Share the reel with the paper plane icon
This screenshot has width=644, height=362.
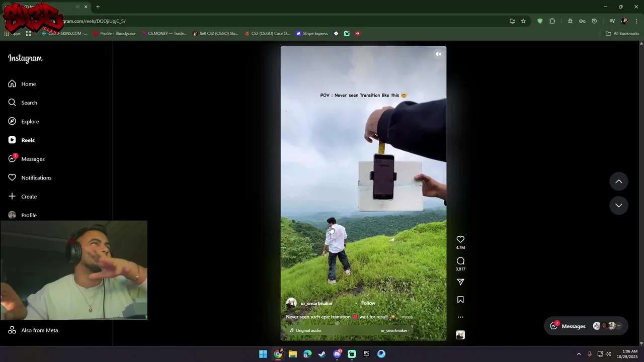pyautogui.click(x=460, y=282)
